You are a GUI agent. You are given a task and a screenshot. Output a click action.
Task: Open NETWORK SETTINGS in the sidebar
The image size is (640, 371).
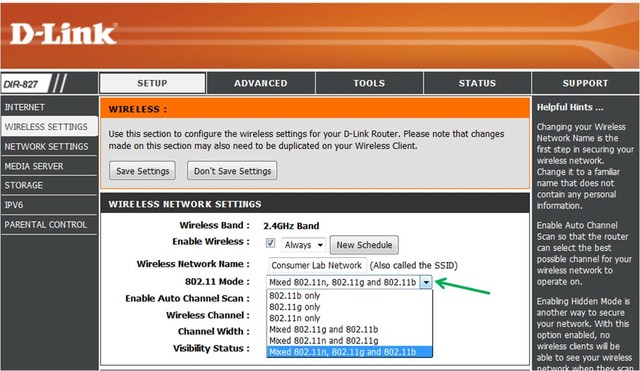coord(49,147)
